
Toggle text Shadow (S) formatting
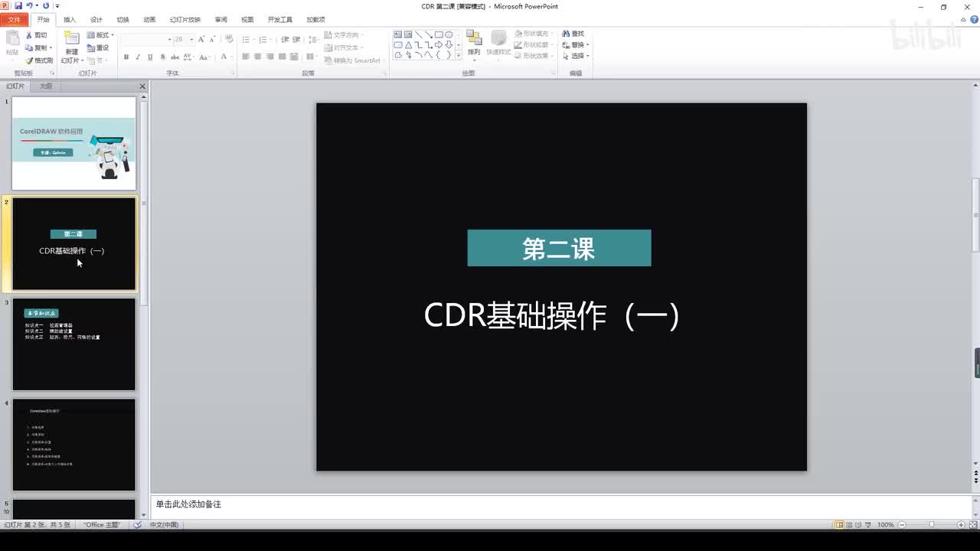[162, 57]
